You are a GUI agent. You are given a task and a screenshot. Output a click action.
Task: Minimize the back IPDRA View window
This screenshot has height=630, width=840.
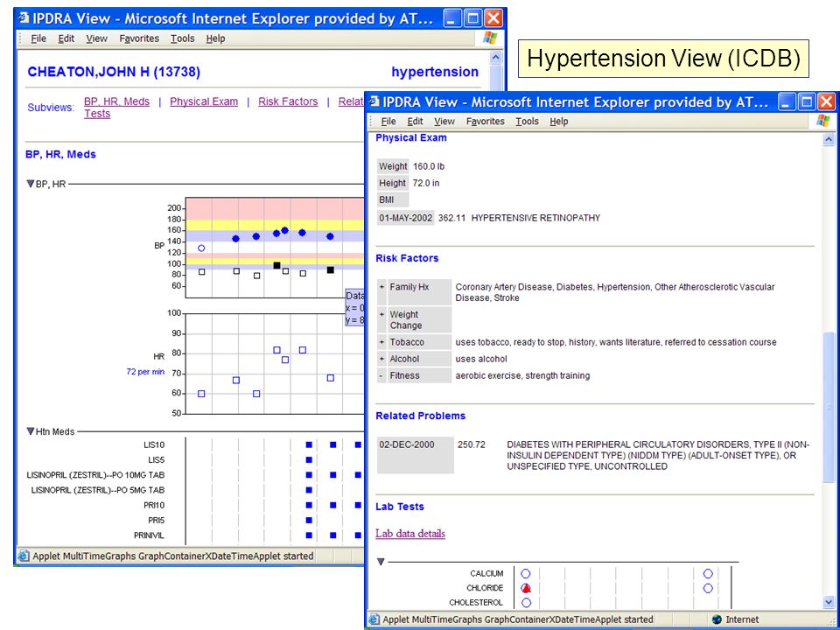pyautogui.click(x=452, y=18)
